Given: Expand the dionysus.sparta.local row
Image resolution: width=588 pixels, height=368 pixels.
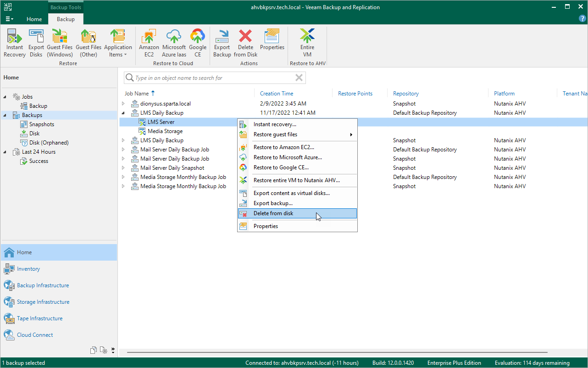Looking at the screenshot, I should [123, 104].
